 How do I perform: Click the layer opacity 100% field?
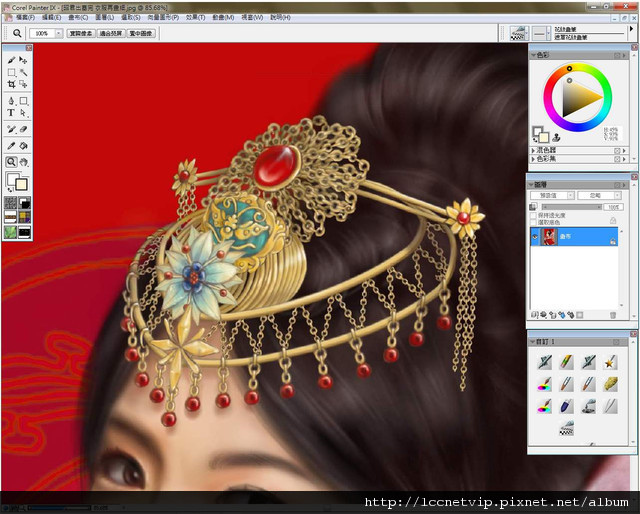[612, 207]
